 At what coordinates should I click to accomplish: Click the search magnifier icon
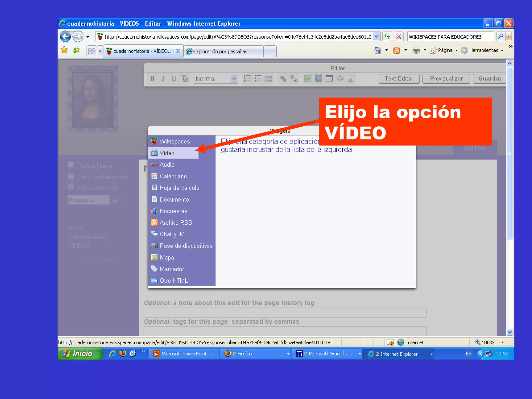(x=500, y=37)
